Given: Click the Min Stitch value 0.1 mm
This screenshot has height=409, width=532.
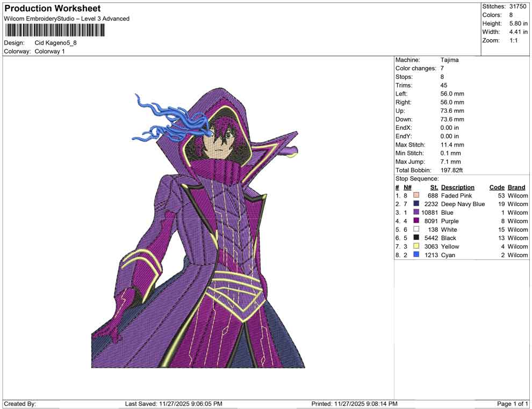Looking at the screenshot, I should (x=450, y=153).
